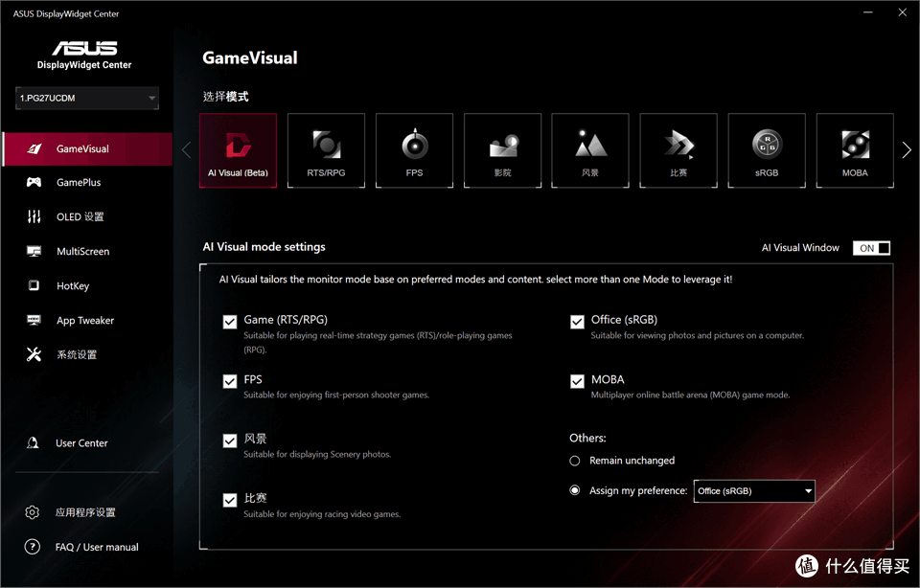Click the HotKey square icon
This screenshot has height=588, width=920.
(34, 285)
